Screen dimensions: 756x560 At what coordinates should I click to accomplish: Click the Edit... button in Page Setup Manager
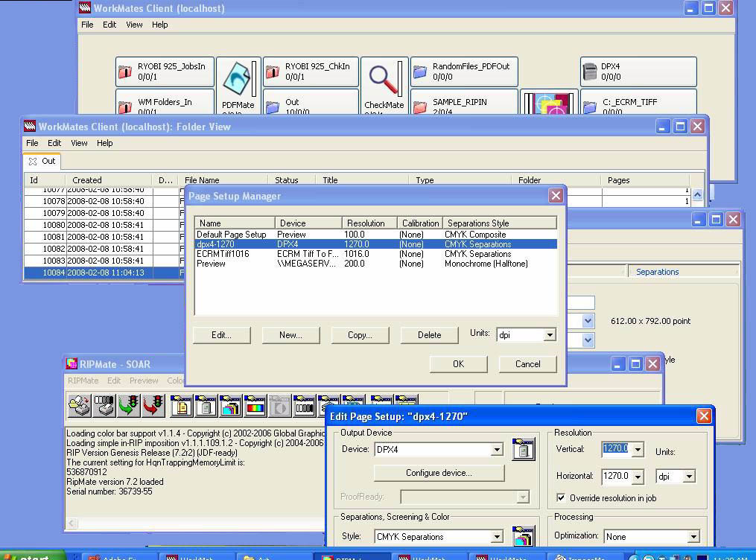click(x=222, y=335)
